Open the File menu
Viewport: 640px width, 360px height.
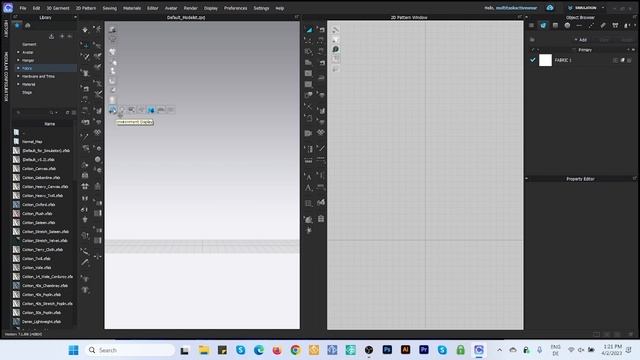(x=23, y=8)
